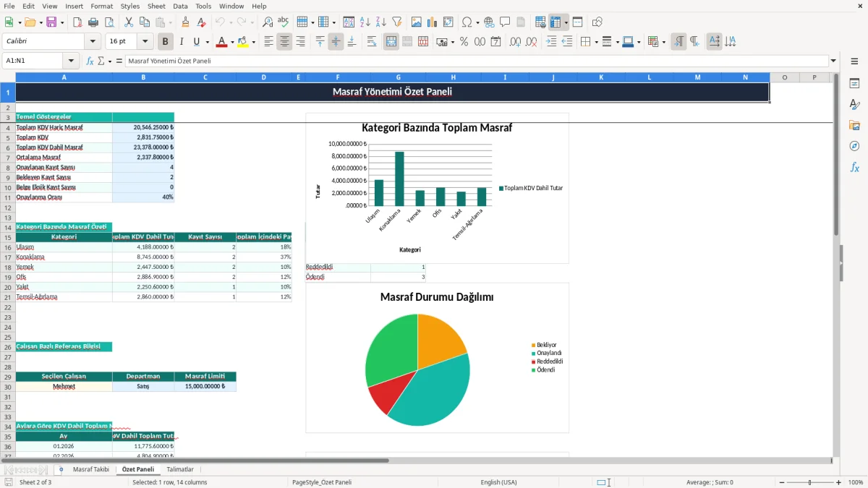Insert Image using toolbar icon
The width and height of the screenshot is (868, 488).
point(417,22)
